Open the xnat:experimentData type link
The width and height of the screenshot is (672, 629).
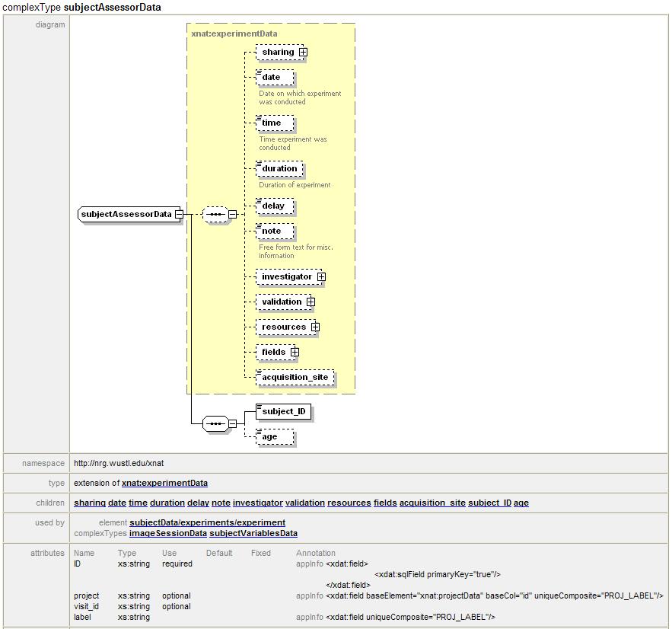[x=164, y=483]
